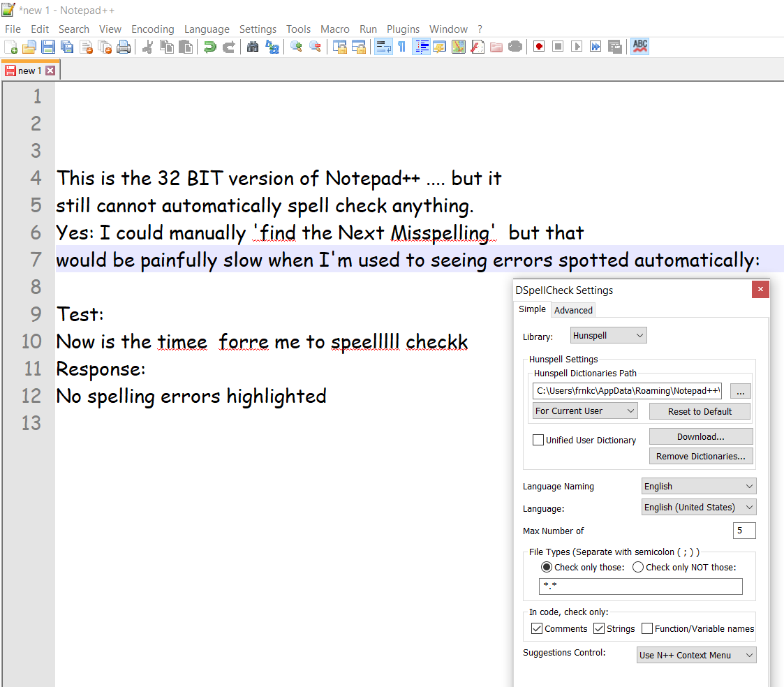Open the Language menu

coord(207,29)
